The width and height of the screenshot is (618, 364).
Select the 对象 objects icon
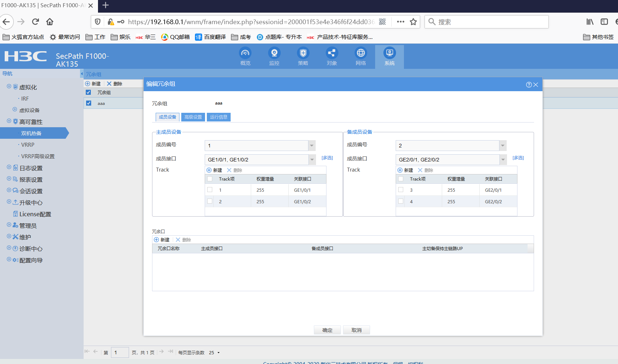tap(332, 53)
